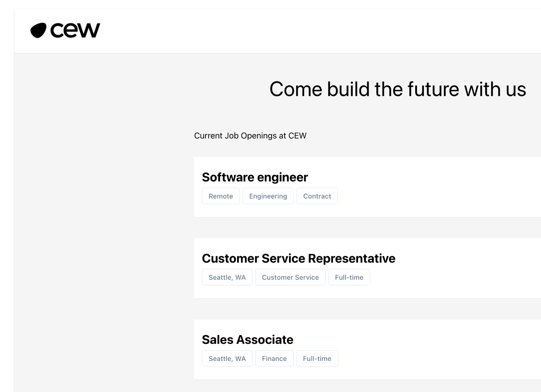Image resolution: width=541 pixels, height=392 pixels.
Task: Click Come build the future heading
Action: [397, 89]
